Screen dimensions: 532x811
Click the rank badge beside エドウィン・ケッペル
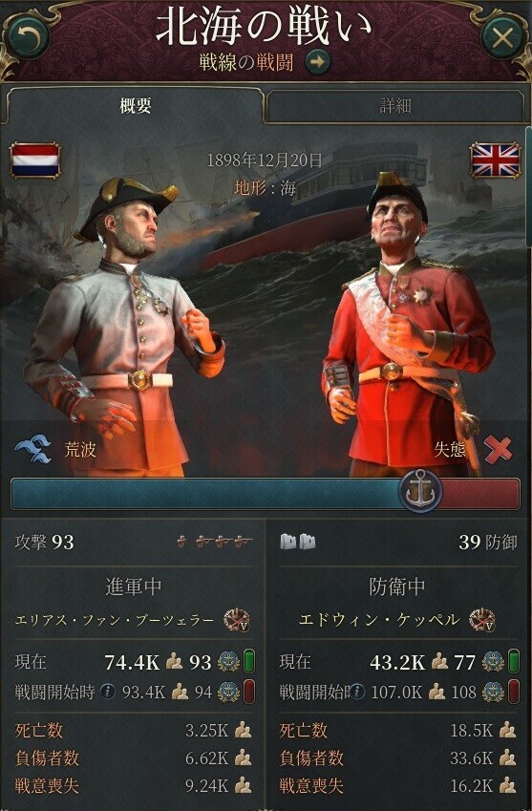point(481,620)
